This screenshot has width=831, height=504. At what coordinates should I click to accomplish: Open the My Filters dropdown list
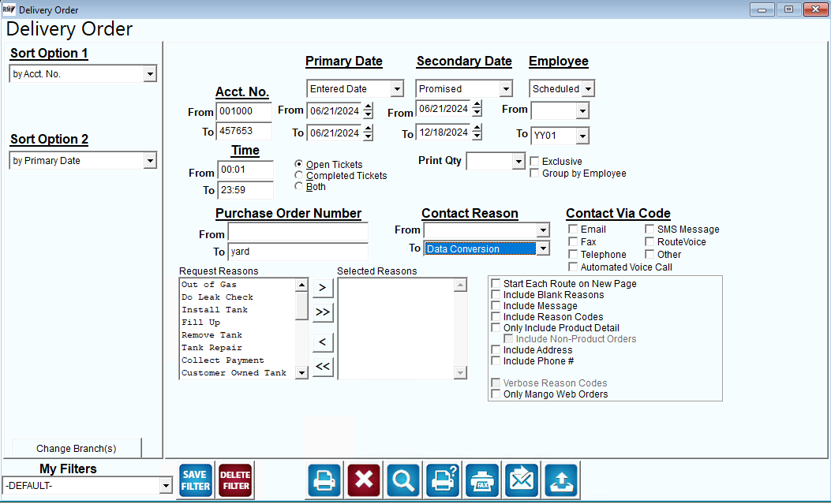click(166, 486)
